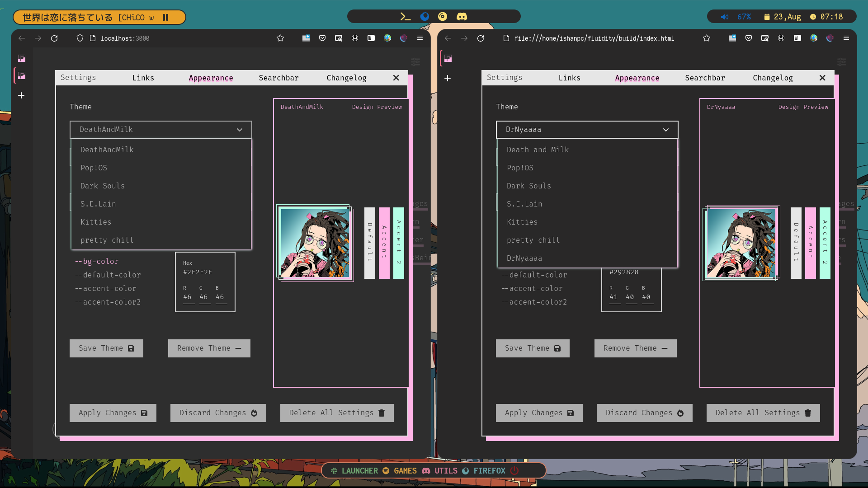This screenshot has height=488, width=868.
Task: Select the --bg-color variable in left panel
Action: [x=97, y=261]
